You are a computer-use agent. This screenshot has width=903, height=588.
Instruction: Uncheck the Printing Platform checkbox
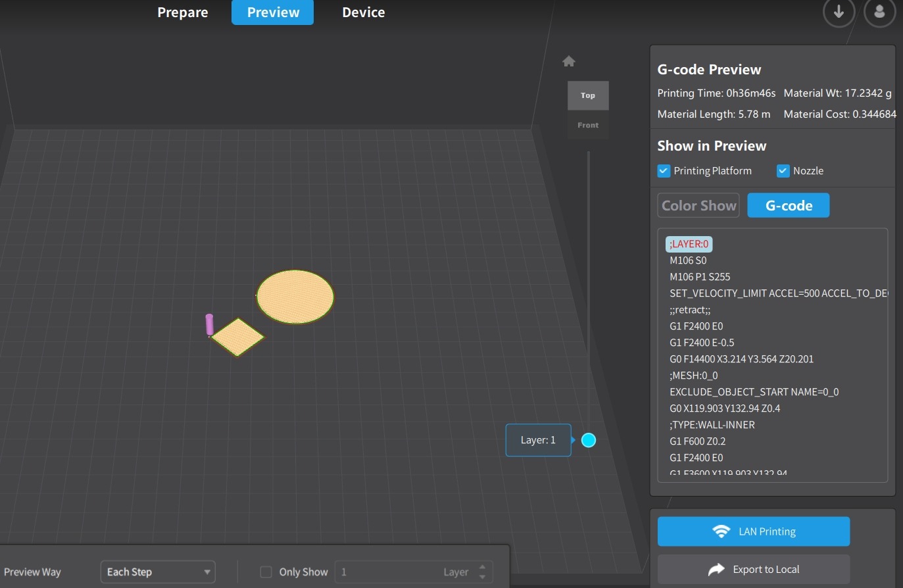click(664, 171)
